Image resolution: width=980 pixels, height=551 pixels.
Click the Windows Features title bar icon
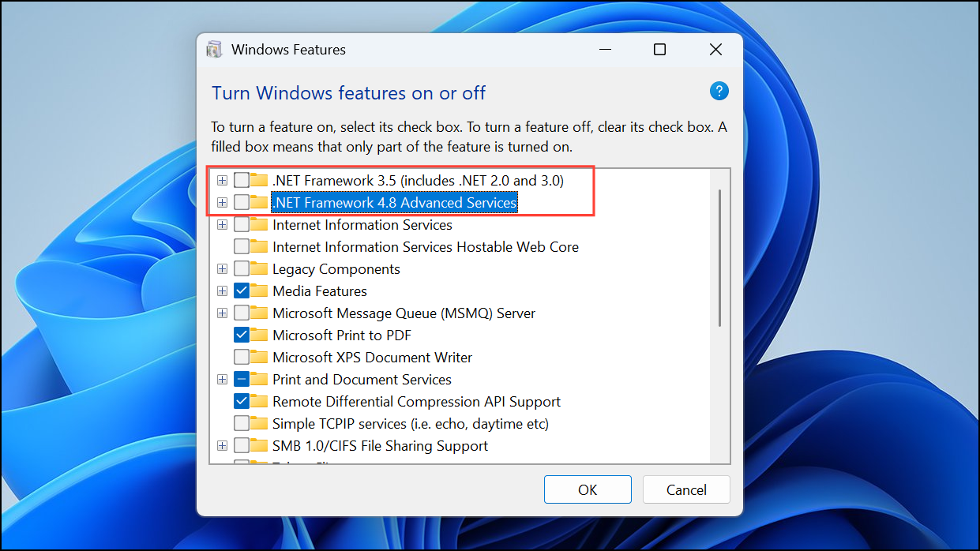coord(213,49)
